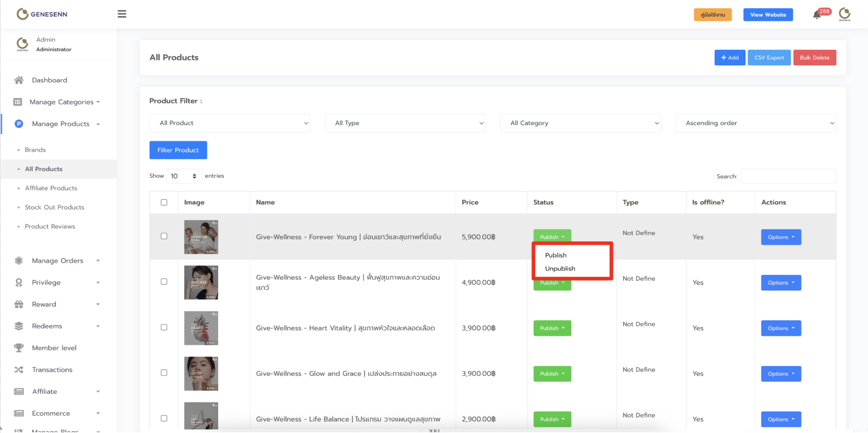Viewport: 868px width, 433px height.
Task: Check the Heart Vitality product checkbox
Action: pos(164,327)
